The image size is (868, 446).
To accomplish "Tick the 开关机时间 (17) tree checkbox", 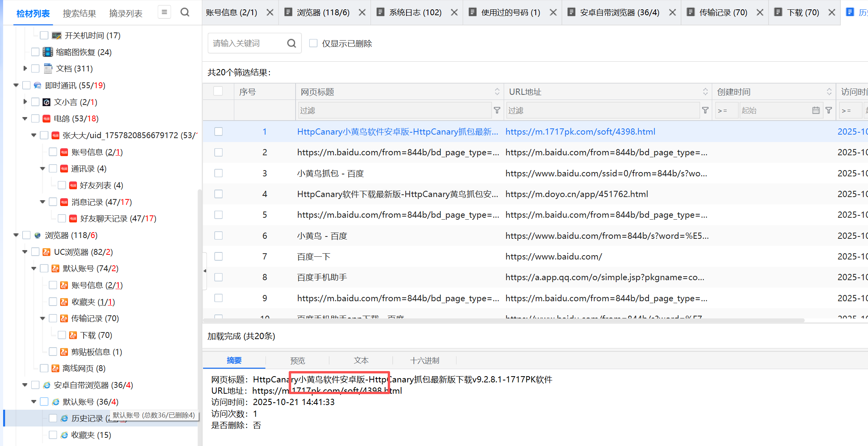I will [x=44, y=36].
